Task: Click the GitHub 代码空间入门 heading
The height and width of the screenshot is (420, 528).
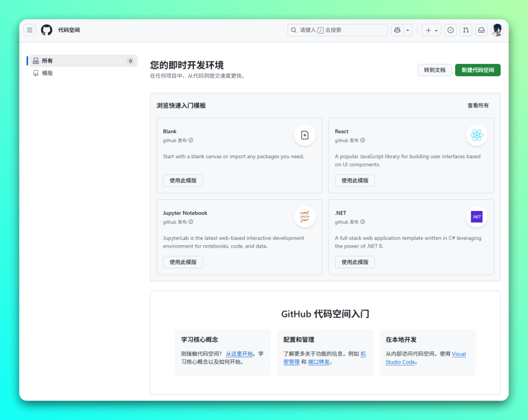Action: pos(325,314)
